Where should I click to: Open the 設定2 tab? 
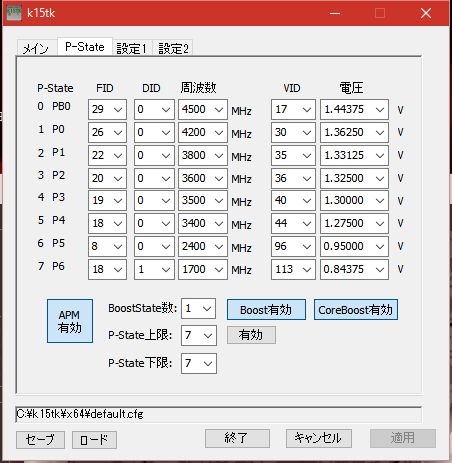point(173,48)
